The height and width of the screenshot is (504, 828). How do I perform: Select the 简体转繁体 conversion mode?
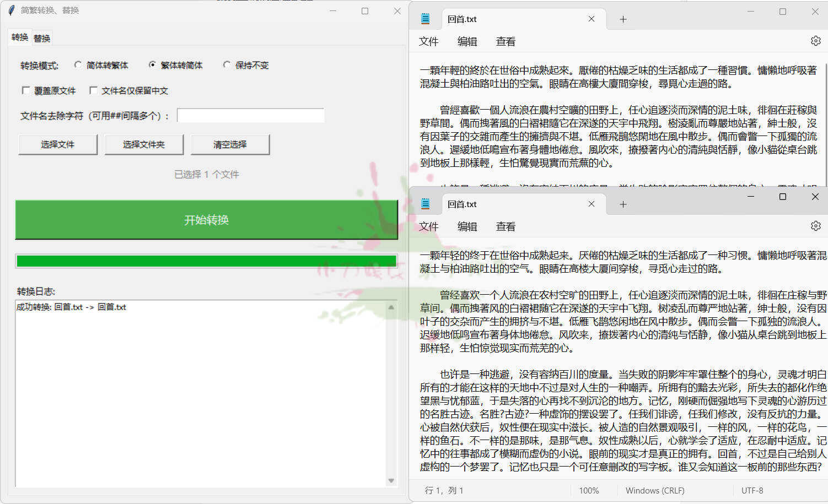tap(78, 64)
